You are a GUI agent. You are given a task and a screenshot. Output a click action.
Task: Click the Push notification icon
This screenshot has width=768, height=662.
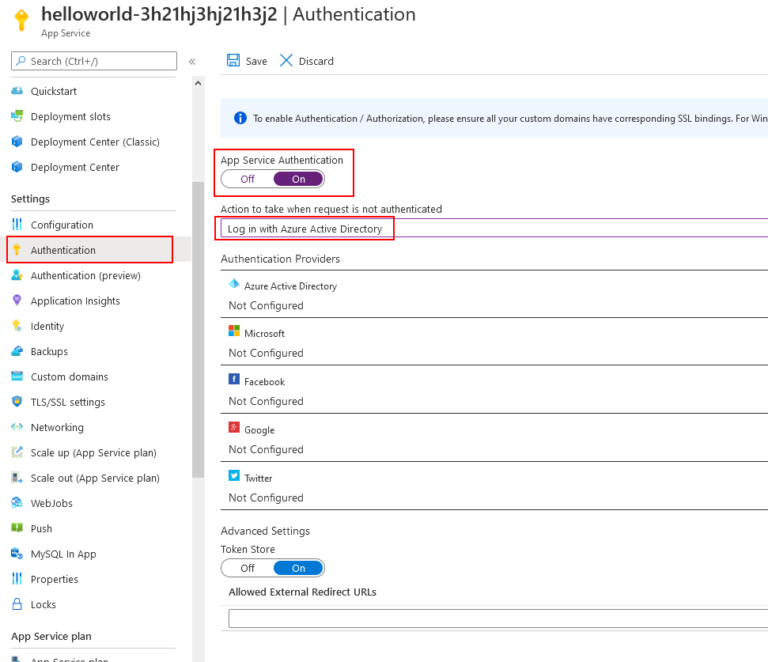pos(17,528)
